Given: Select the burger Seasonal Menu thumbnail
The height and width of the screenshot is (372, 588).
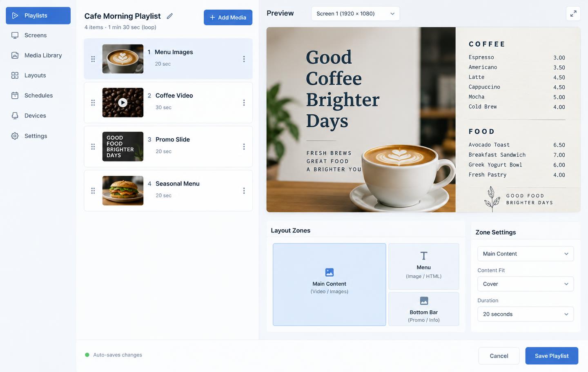Looking at the screenshot, I should tap(122, 190).
